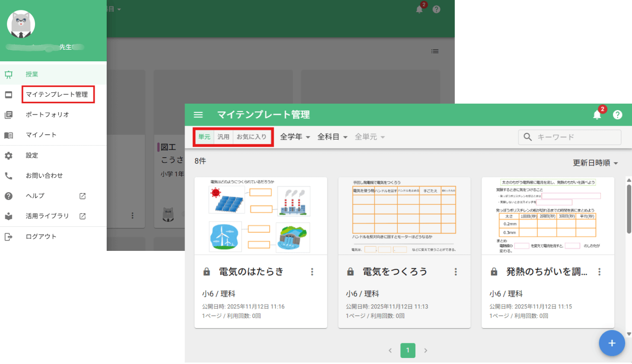Open more options for 発熱のちがい card
This screenshot has height=364, width=632.
point(599,272)
